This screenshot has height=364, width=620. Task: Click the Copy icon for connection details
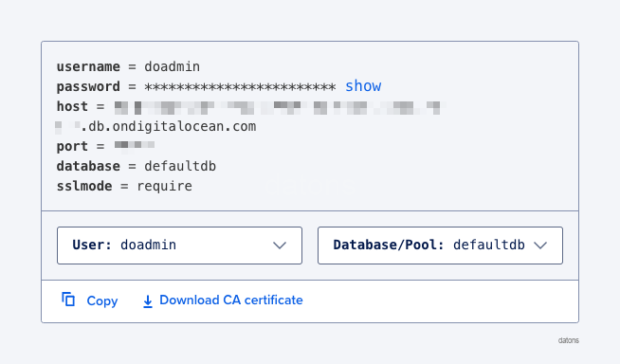click(68, 300)
